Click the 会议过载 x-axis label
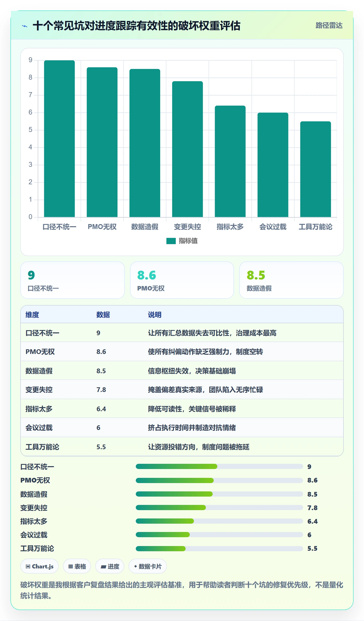The height and width of the screenshot is (621, 364). point(273,227)
